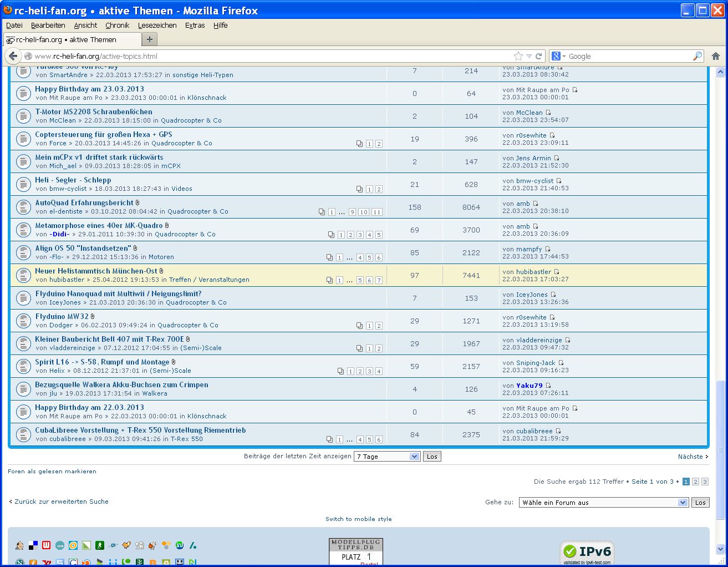Click the URL address field
The image size is (728, 567).
(266, 56)
